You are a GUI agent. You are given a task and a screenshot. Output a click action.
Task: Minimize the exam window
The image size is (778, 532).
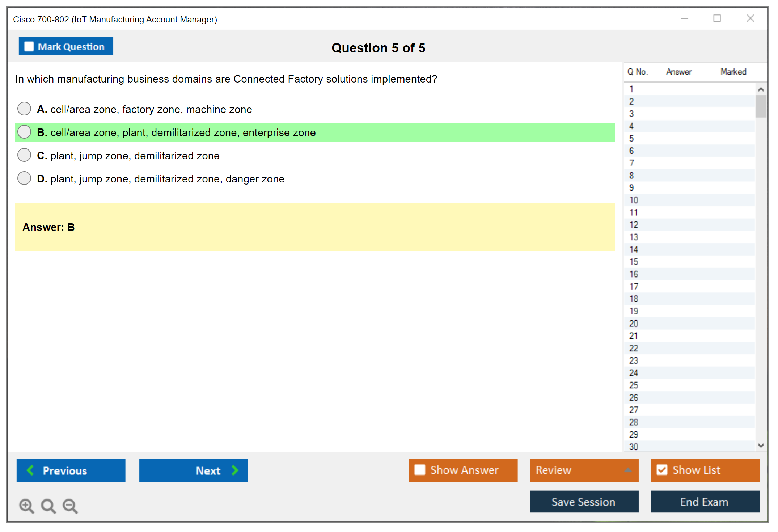[684, 18]
